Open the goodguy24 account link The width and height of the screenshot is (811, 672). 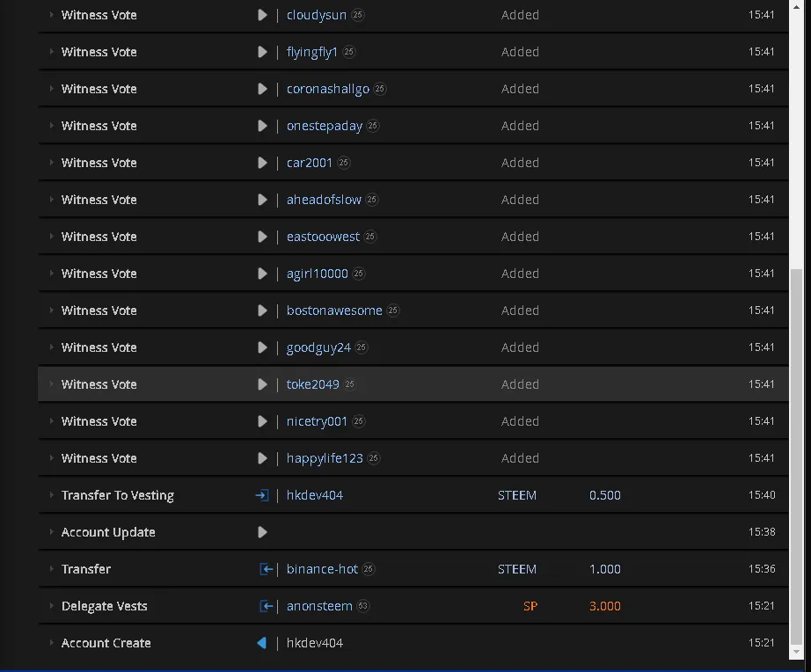(x=318, y=347)
